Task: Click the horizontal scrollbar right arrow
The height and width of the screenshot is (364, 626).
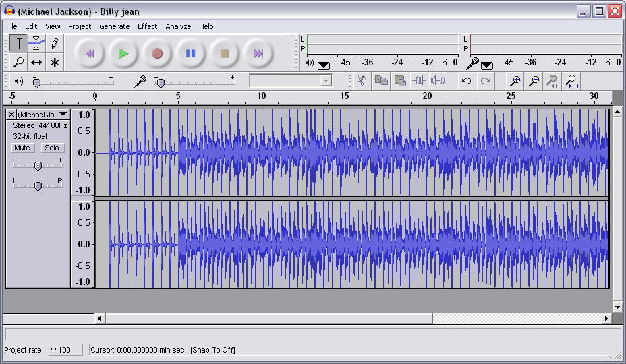Action: tap(606, 318)
